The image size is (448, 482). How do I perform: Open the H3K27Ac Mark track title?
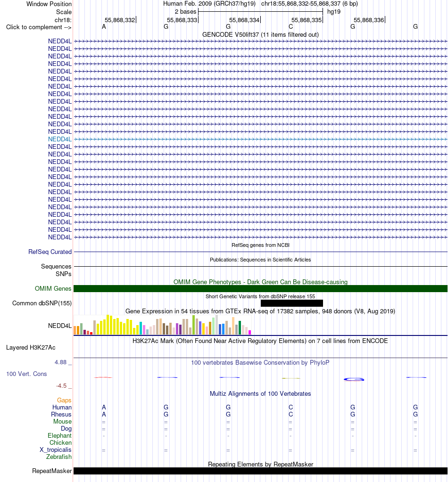[260, 341]
